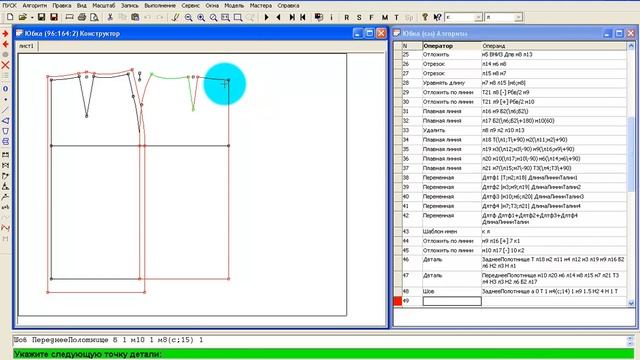Step to next with skip-forward icon
Image resolution: width=640 pixels, height=360 pixels.
click(292, 17)
